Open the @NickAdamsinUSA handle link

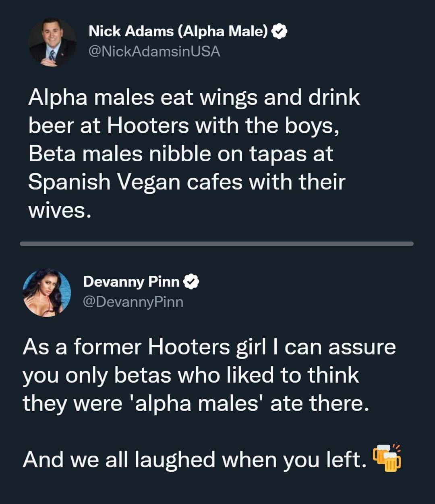[154, 52]
